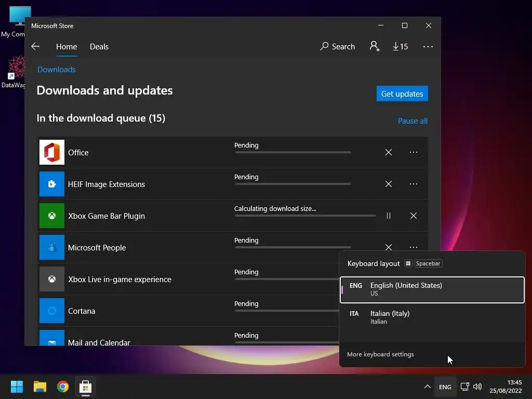This screenshot has height=399, width=532.
Task: Open the Windows Start menu
Action: pos(17,387)
